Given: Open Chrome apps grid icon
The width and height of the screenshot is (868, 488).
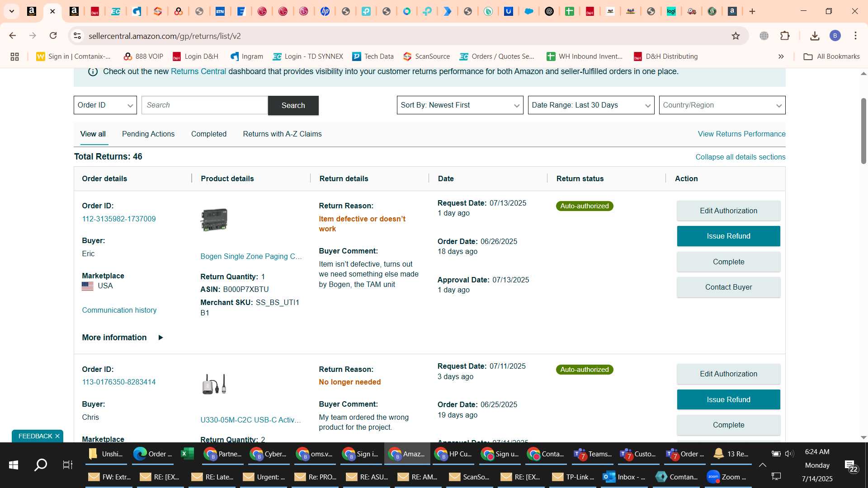Looking at the screenshot, I should click(14, 56).
